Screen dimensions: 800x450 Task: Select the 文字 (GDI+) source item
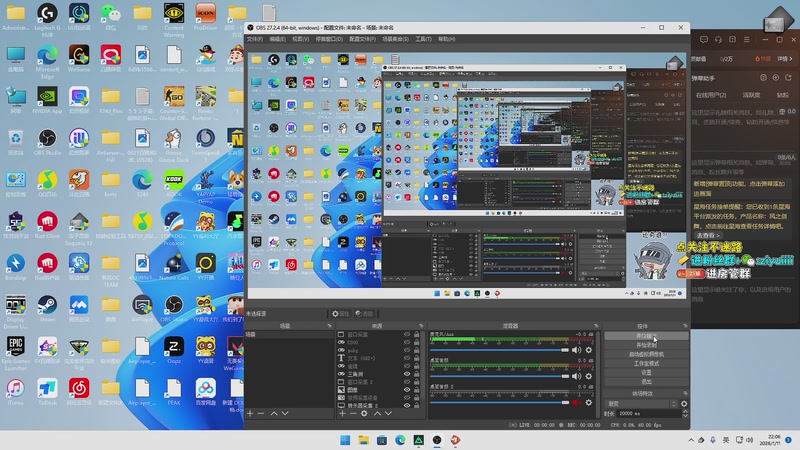[x=360, y=359]
